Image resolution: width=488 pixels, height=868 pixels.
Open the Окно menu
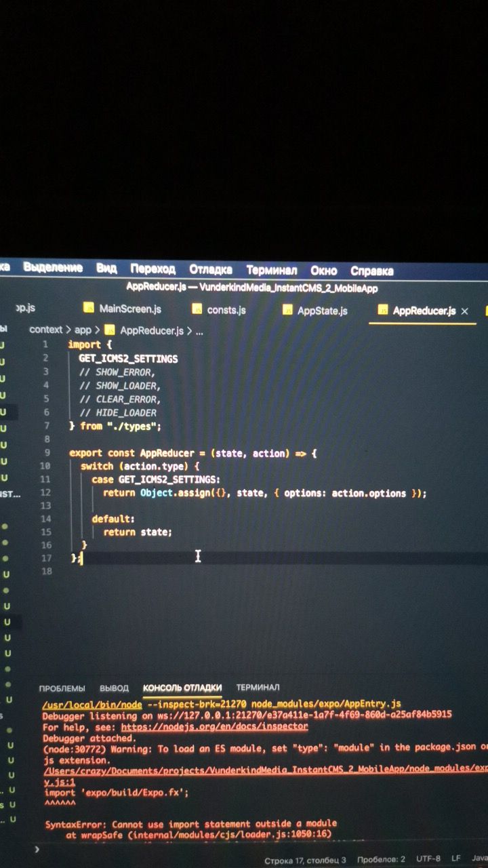point(324,271)
